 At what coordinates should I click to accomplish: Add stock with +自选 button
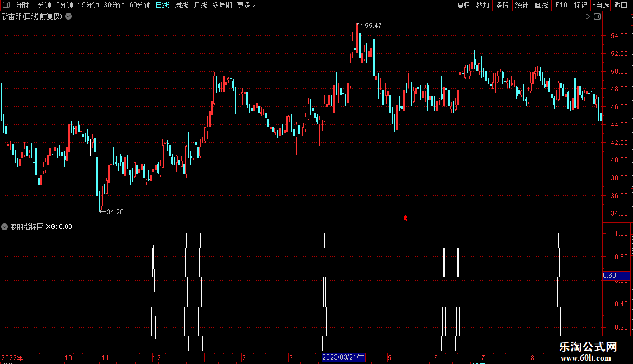tap(601, 5)
